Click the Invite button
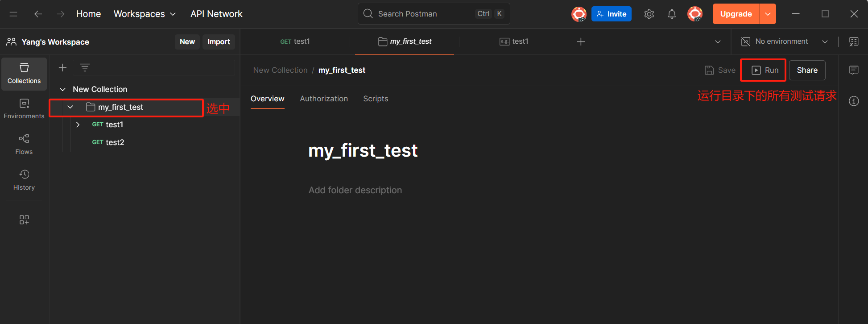 pos(611,14)
